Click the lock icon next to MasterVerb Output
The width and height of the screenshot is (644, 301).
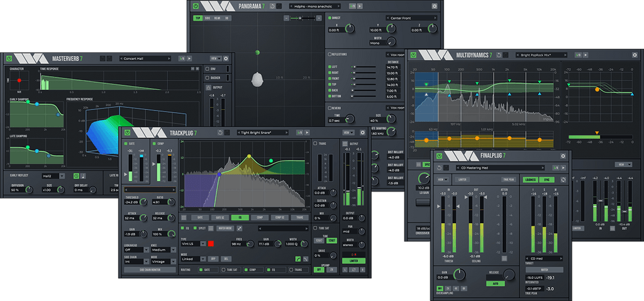(208, 87)
